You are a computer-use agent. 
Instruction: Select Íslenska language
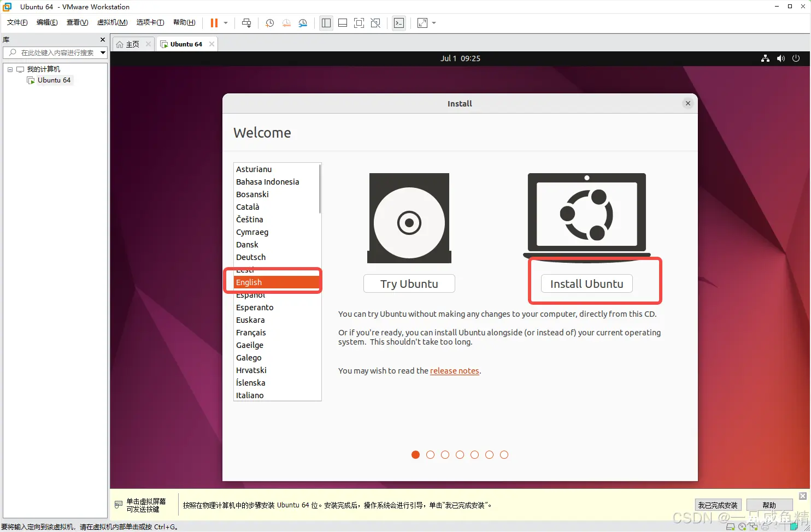click(276, 383)
